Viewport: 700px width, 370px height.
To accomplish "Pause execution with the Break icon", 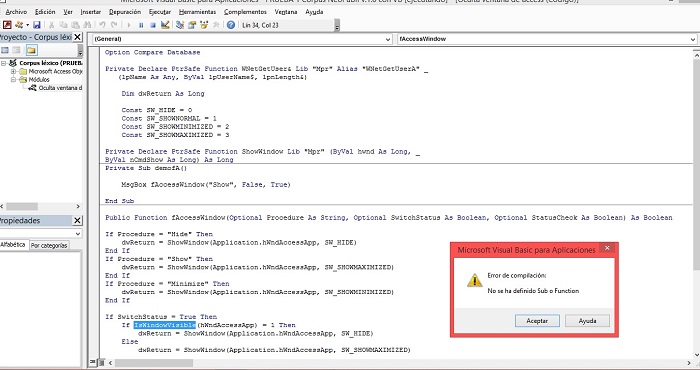I will coord(141,25).
